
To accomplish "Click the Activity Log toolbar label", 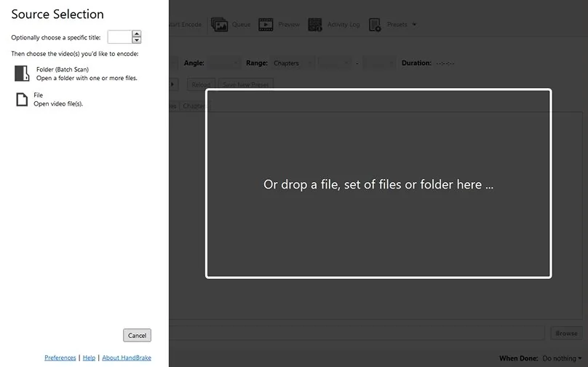I will tap(343, 24).
